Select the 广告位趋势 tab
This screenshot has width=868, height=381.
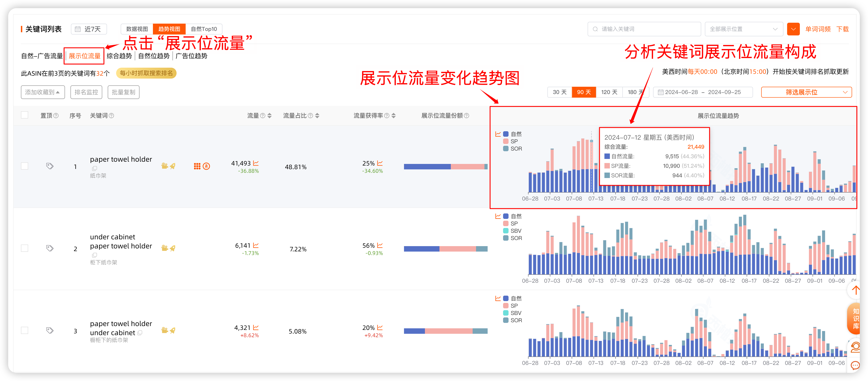point(191,56)
